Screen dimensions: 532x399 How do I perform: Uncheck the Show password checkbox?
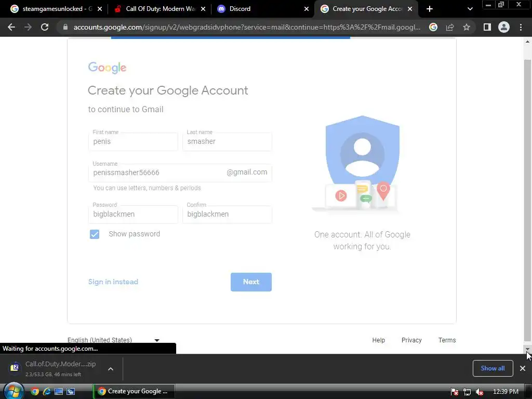95,234
